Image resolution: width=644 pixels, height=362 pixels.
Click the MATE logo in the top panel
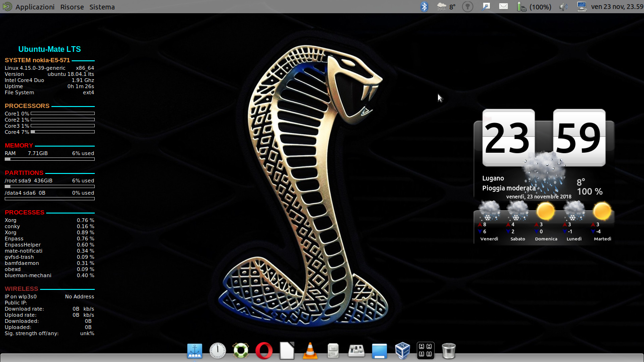7,7
